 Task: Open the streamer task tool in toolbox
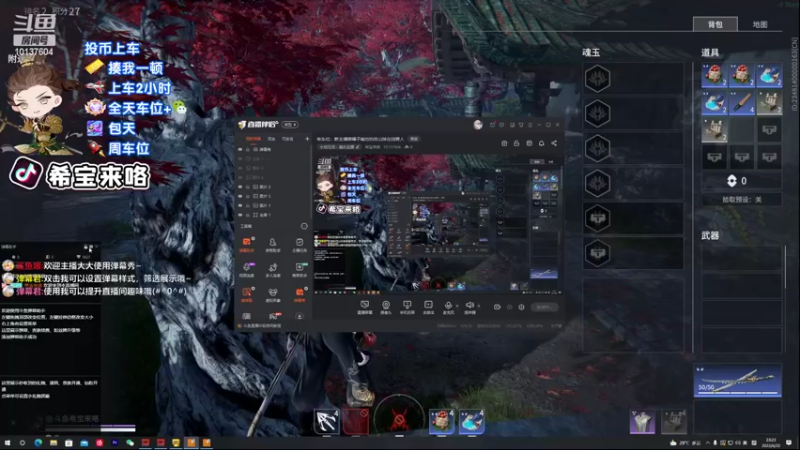pyautogui.click(x=299, y=244)
